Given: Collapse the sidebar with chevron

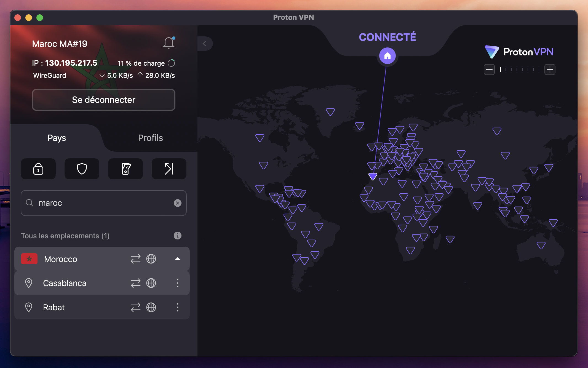Looking at the screenshot, I should coord(205,44).
